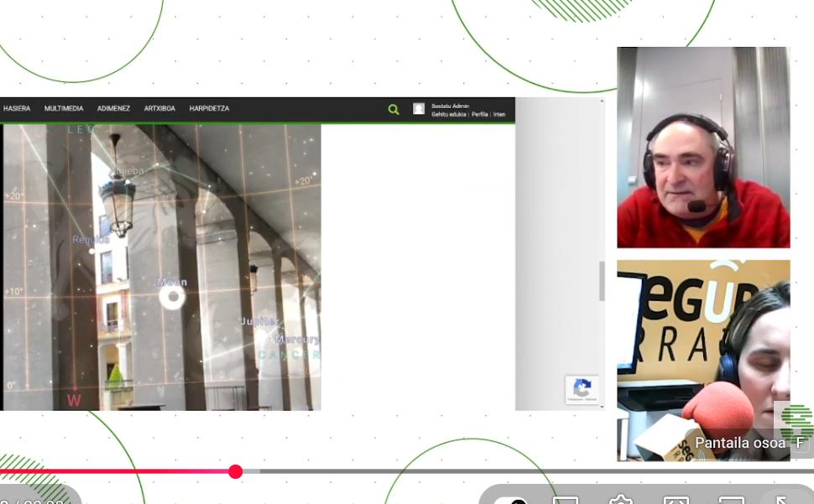Open the MULTIMEDIA menu item

(64, 109)
